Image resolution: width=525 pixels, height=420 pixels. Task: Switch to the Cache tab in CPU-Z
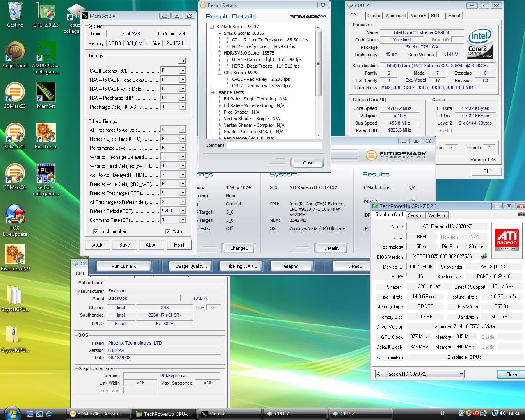[x=373, y=16]
